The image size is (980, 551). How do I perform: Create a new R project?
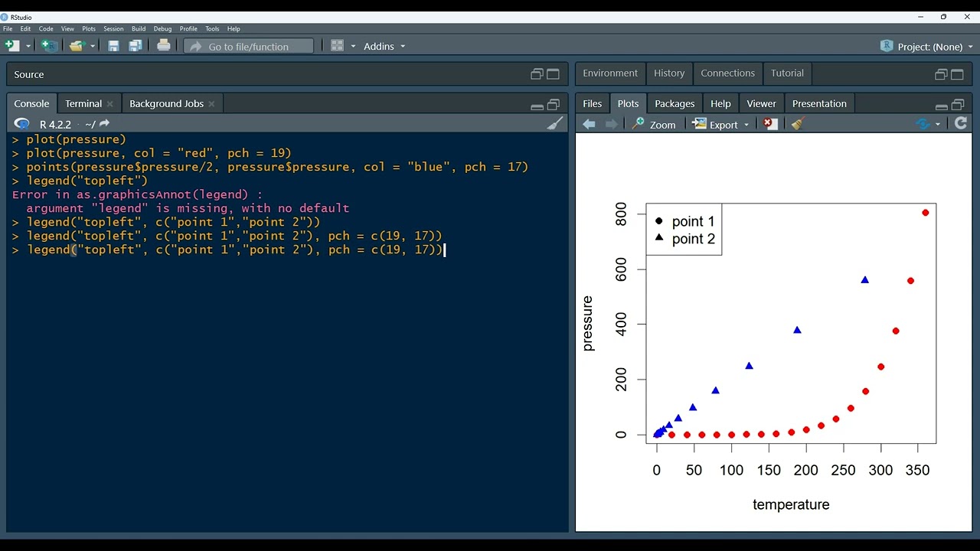49,46
